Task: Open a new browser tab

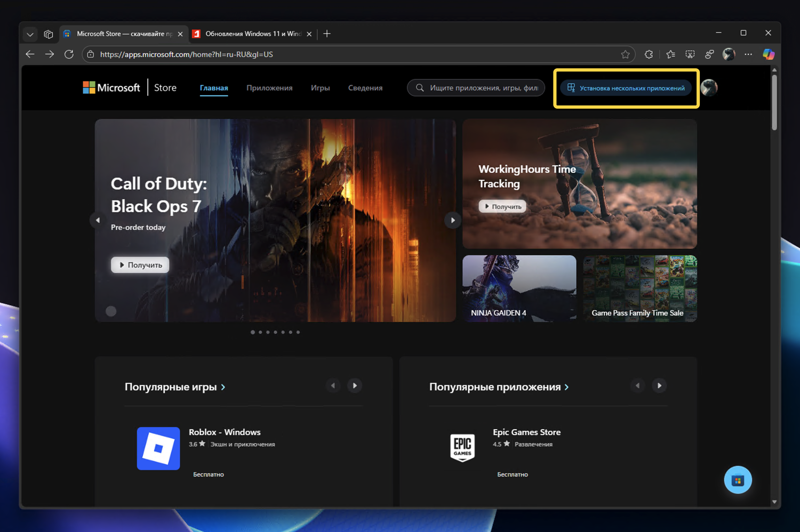Action: coord(327,34)
